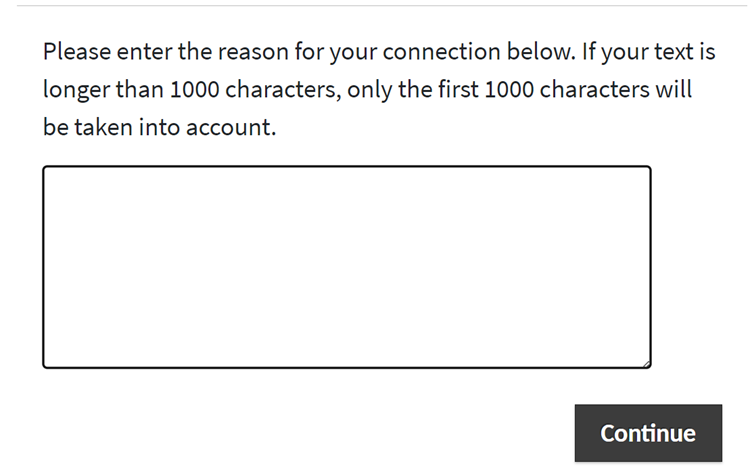Click the text area resize handle

tap(646, 363)
